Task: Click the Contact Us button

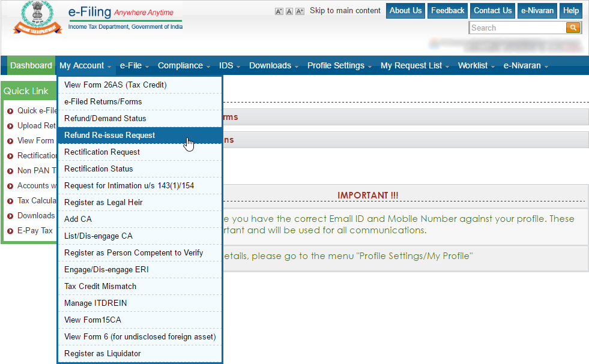Action: pos(492,11)
